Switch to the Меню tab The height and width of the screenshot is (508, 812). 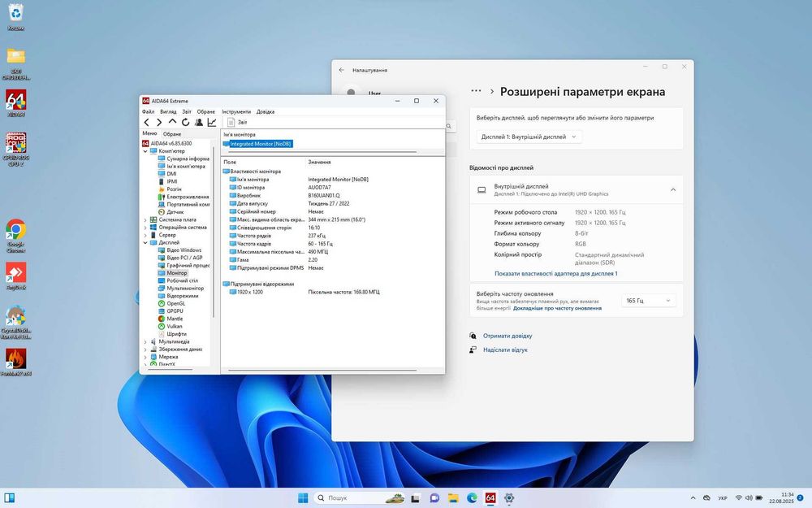(x=149, y=133)
